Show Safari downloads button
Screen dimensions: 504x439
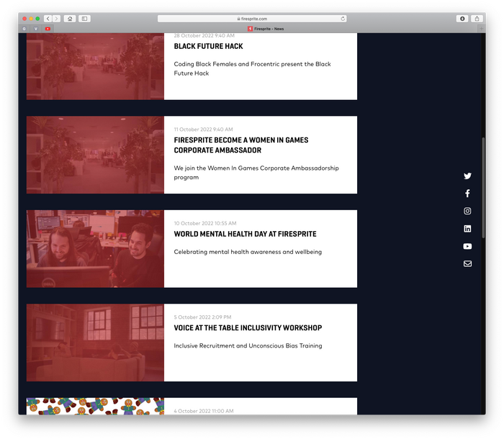462,19
